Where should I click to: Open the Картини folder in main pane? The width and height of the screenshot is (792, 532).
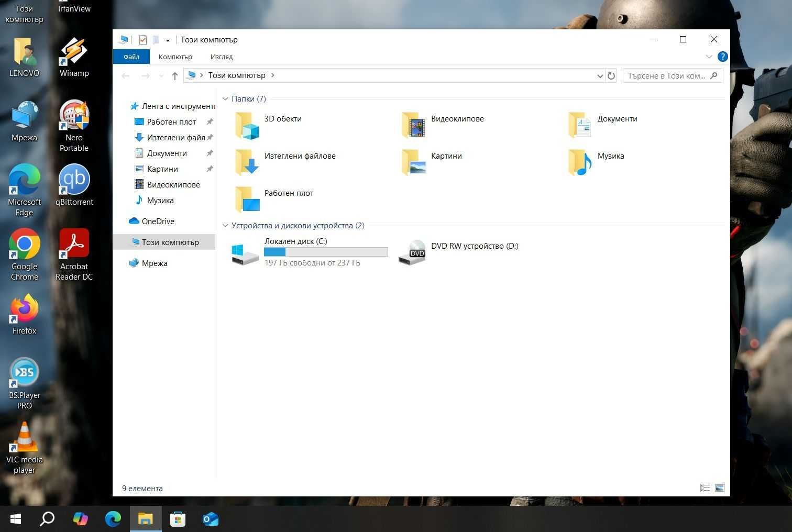(432, 162)
